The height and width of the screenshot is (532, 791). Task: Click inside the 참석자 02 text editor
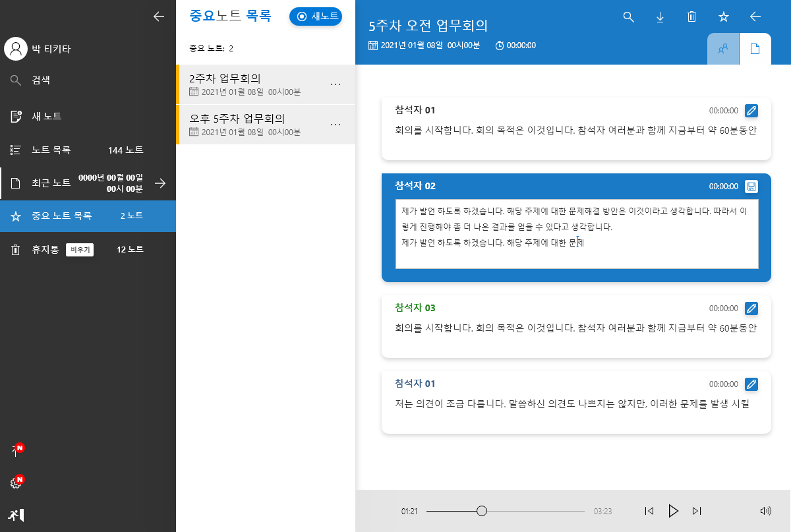(577, 234)
